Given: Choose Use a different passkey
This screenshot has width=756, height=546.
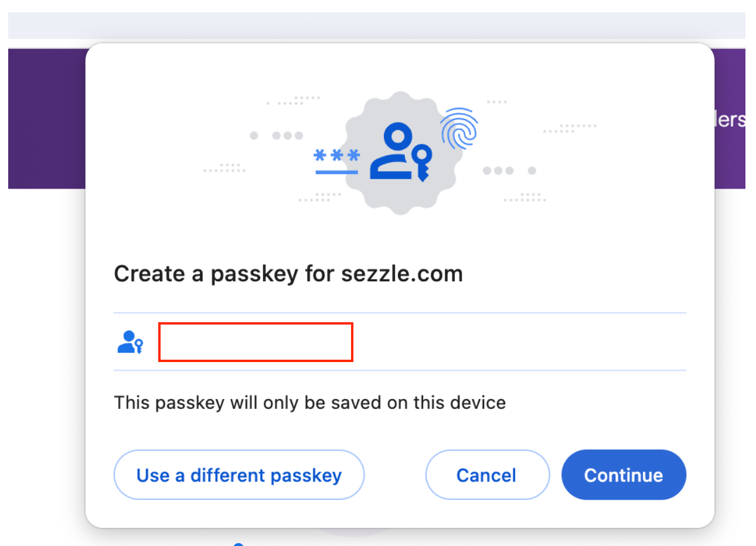Looking at the screenshot, I should [x=239, y=475].
